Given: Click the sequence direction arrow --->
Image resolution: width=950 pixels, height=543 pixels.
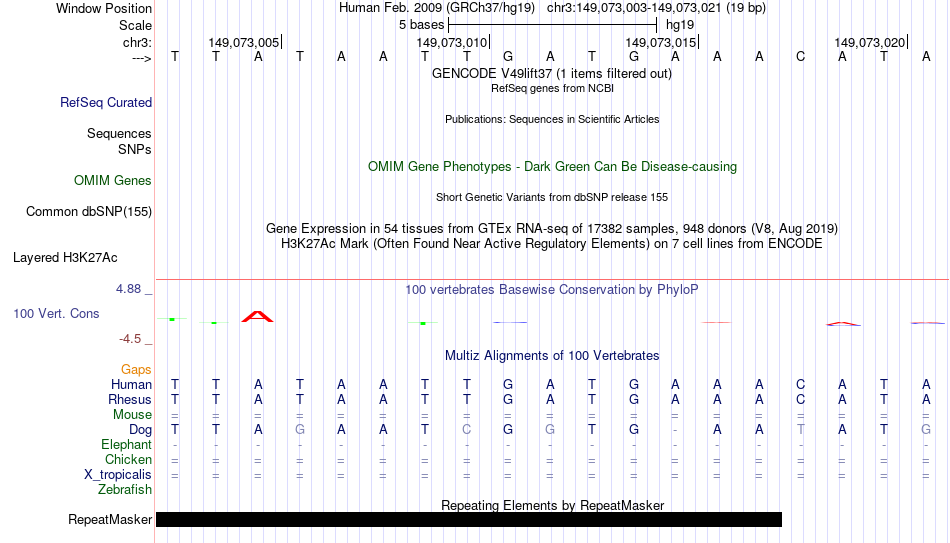Looking at the screenshot, I should 141,58.
